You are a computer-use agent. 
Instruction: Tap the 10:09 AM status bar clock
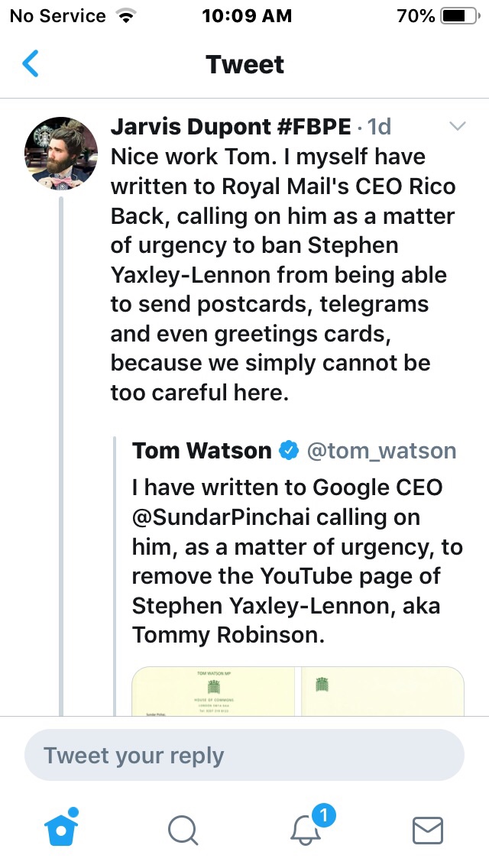(247, 16)
